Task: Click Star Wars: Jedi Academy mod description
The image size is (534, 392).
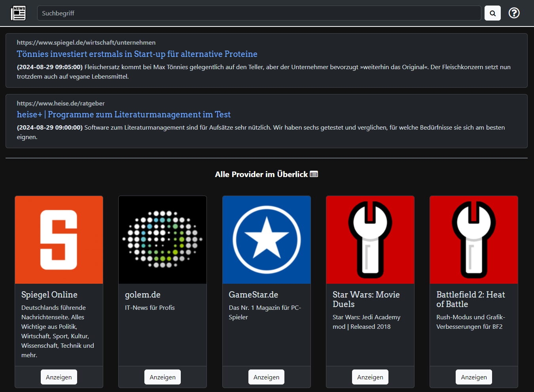Action: (x=367, y=322)
